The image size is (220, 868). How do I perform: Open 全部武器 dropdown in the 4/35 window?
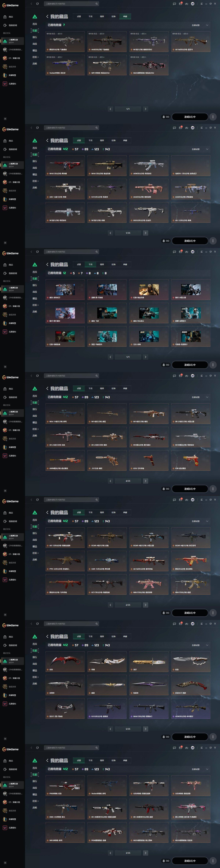click(200, 397)
